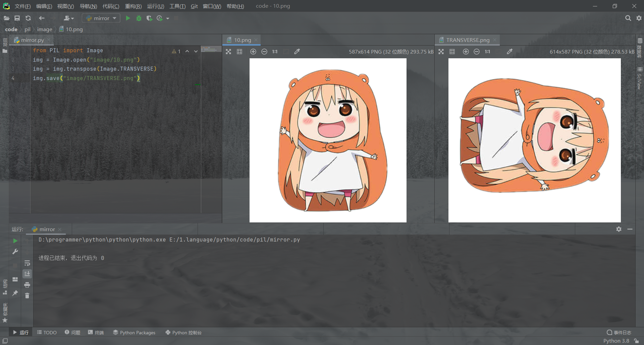This screenshot has height=345, width=644.
Task: Open Search Everywhere with the magnifier icon
Action: (628, 18)
